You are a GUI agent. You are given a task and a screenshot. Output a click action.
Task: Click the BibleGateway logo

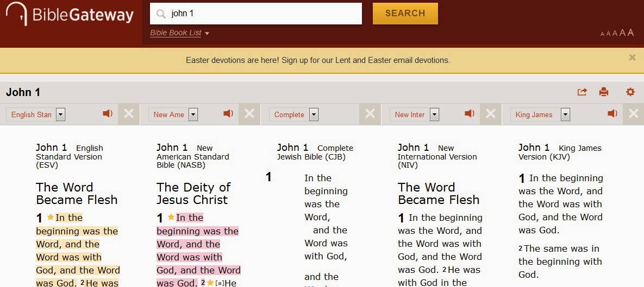[70, 14]
